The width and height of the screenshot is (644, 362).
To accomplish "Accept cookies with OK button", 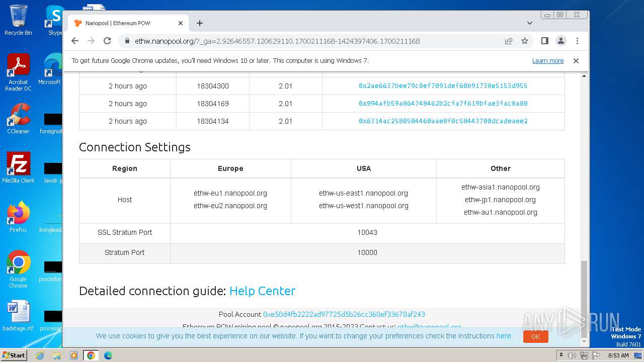I will coord(535,336).
